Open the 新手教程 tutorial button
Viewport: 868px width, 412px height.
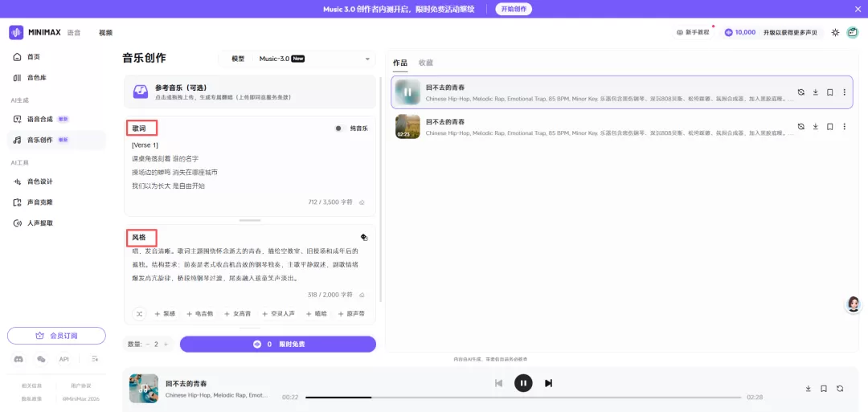pyautogui.click(x=693, y=33)
